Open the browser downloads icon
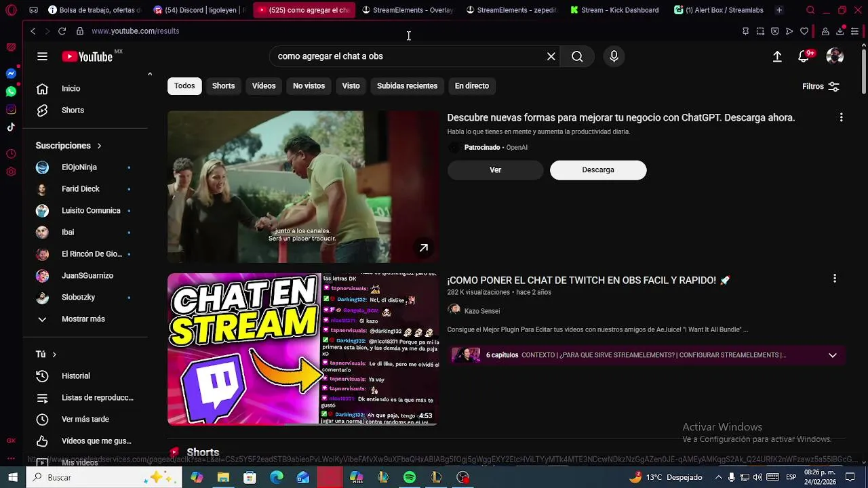Image resolution: width=868 pixels, height=488 pixels. 840,31
